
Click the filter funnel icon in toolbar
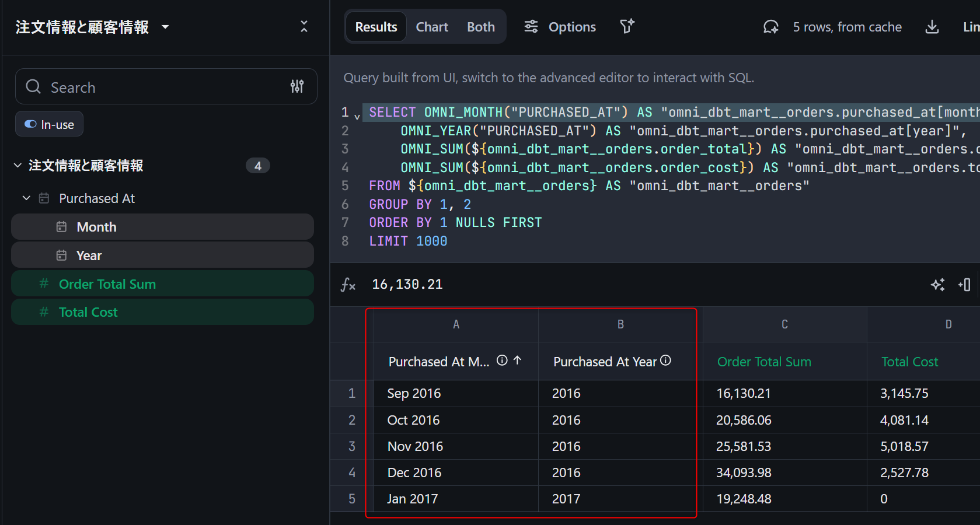627,27
